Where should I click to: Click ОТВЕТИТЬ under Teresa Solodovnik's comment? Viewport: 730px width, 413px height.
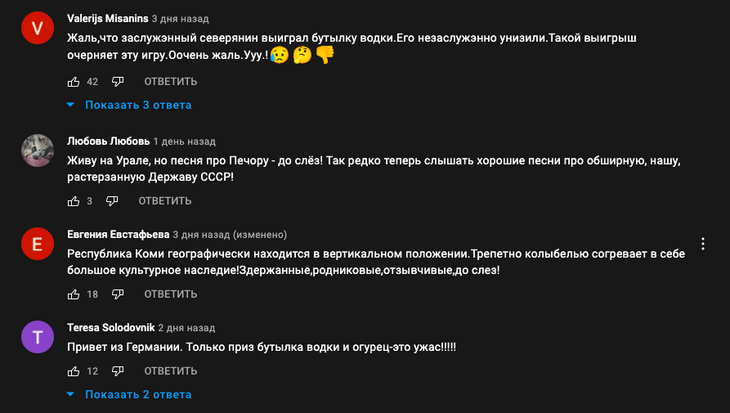pos(171,371)
